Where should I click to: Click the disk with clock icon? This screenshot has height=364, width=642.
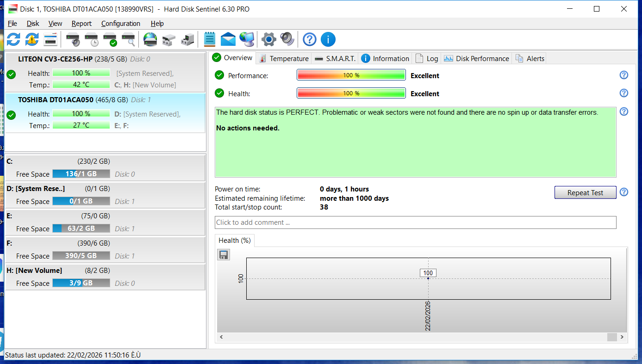point(91,40)
